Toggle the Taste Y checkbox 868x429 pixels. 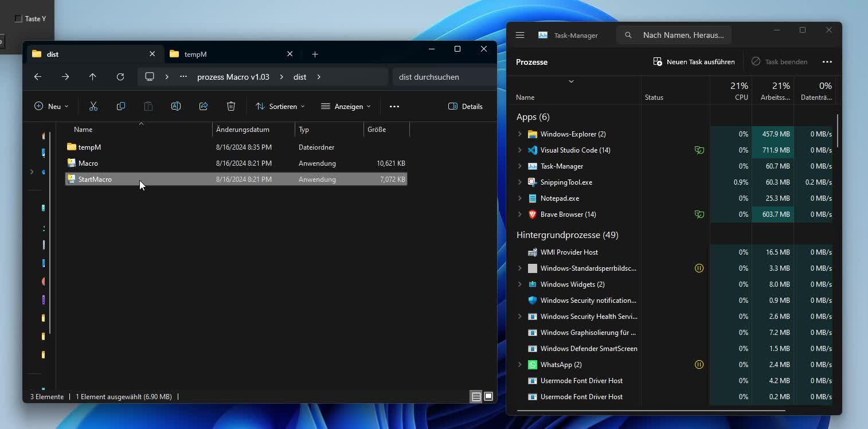pos(18,19)
